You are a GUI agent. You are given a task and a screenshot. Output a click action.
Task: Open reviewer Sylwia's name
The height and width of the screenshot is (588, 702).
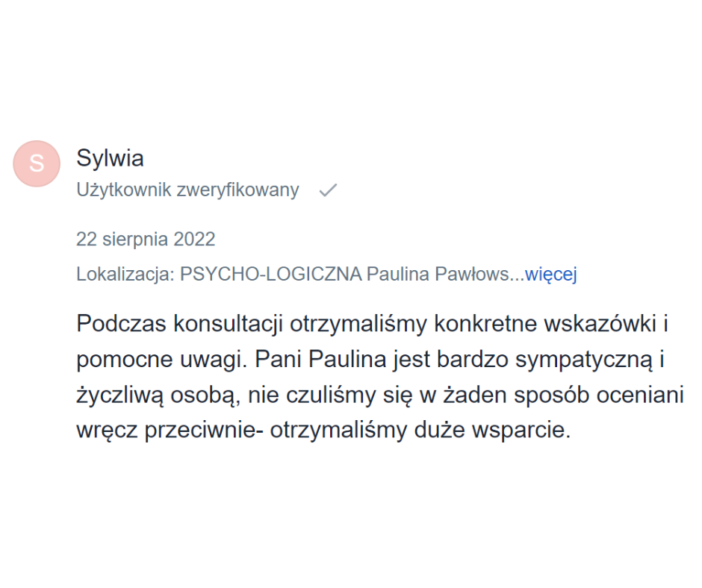(110, 158)
